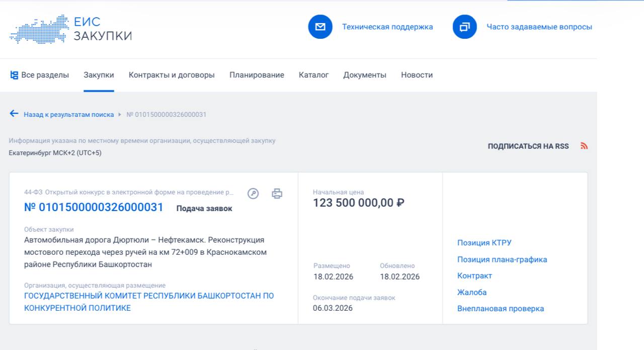Select the magnifier icon near the purchase number
The height and width of the screenshot is (350, 644).
253,193
